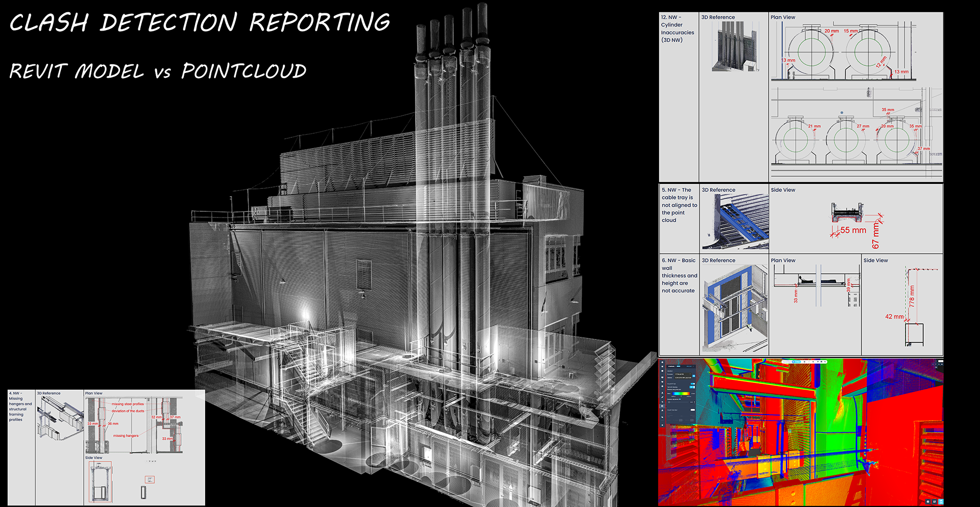The width and height of the screenshot is (980, 507).
Task: Click '12. NW - Cylinder inaccuracies' heading
Action: 677,29
